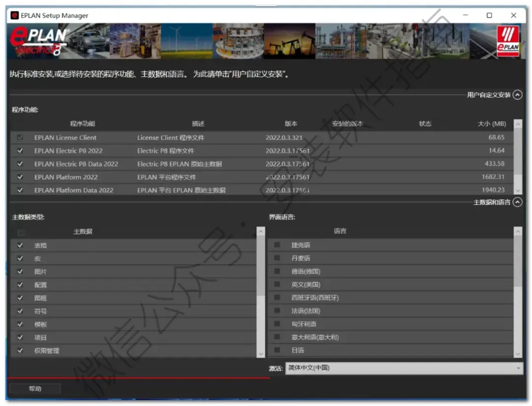Click master data list scroll-down arrow

[261, 354]
